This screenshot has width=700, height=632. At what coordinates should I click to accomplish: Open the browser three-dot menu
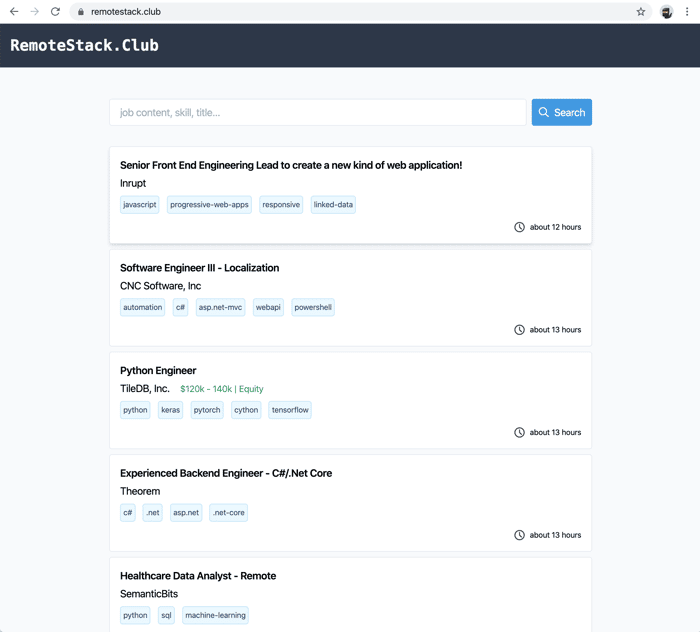(x=687, y=12)
